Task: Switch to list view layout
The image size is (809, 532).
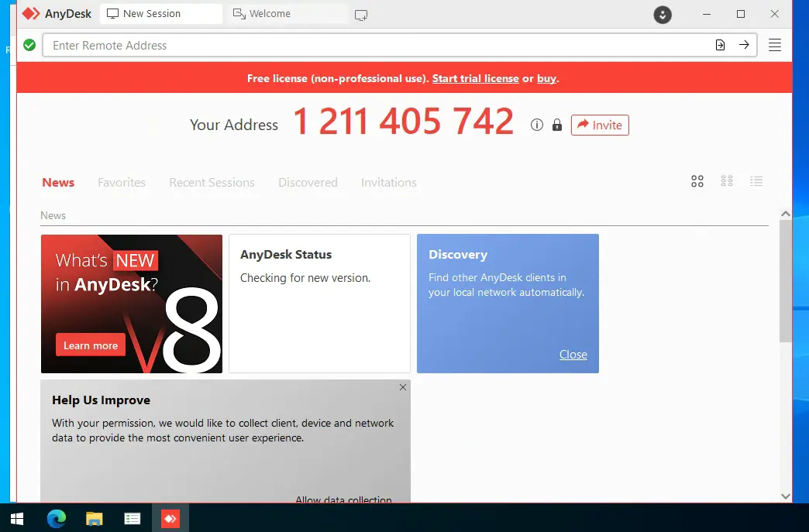Action: click(x=756, y=181)
